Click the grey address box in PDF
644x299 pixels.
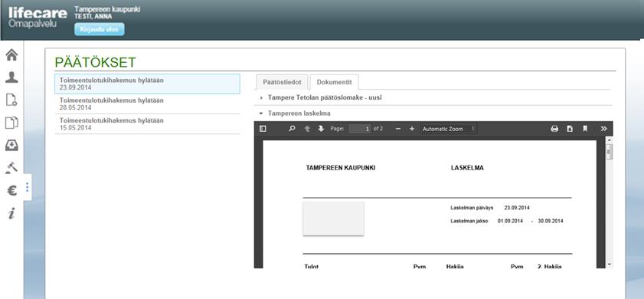pyautogui.click(x=333, y=219)
